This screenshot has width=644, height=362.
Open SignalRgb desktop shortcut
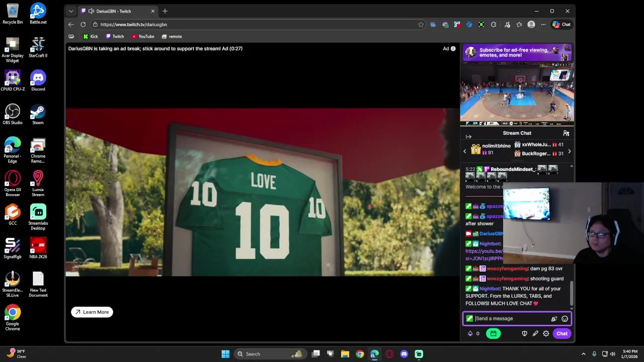coord(13,248)
